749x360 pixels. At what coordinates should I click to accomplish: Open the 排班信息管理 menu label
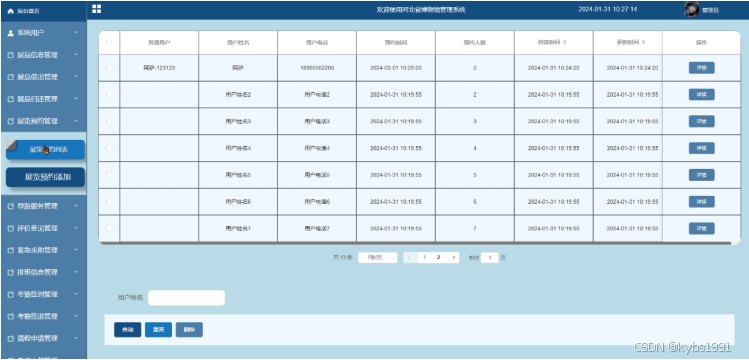[x=37, y=272]
